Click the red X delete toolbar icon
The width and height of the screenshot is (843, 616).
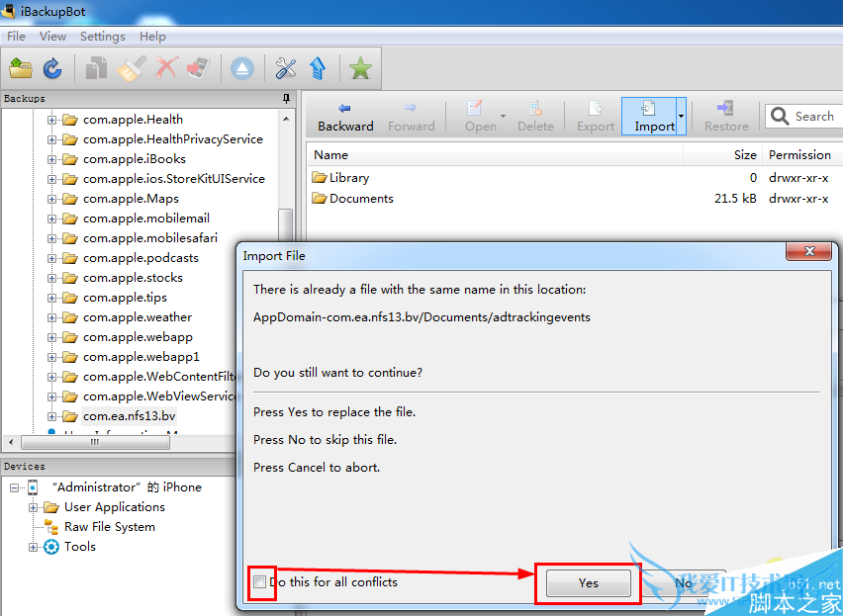point(166,69)
